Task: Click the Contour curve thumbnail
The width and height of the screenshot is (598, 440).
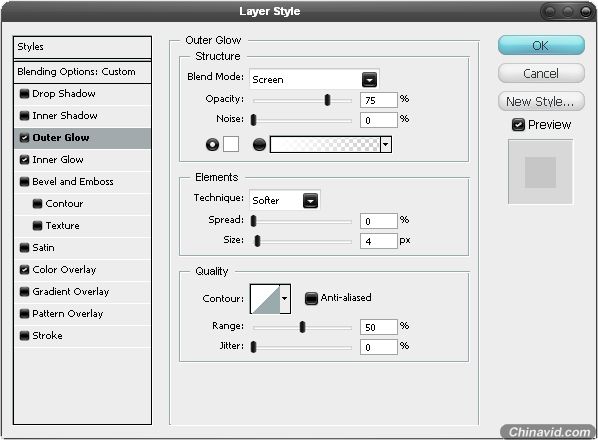Action: [265, 299]
